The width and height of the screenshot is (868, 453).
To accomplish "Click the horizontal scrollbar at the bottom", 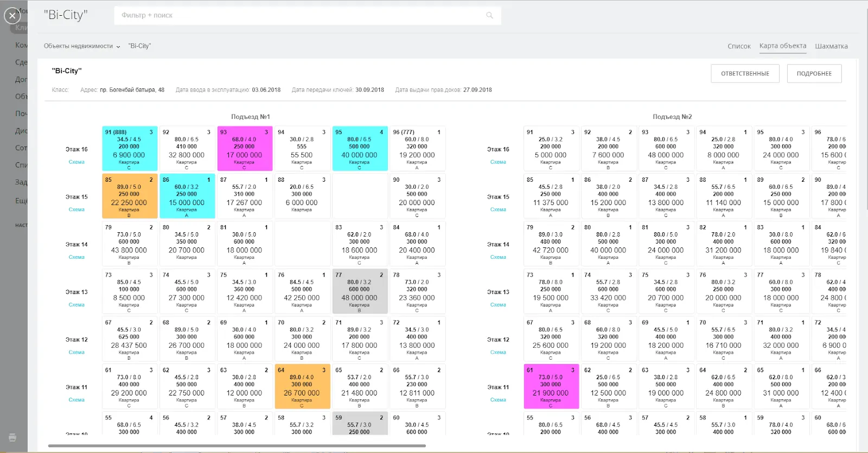I will pos(237,446).
